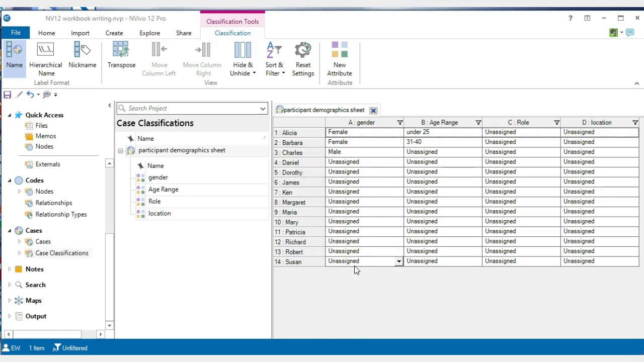Select Relationships under Codes

(x=54, y=203)
